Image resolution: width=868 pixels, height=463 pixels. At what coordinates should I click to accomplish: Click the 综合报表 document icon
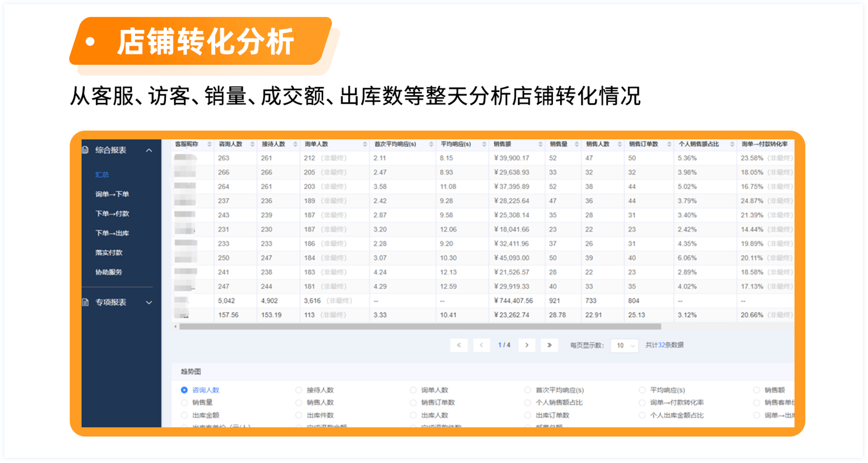85,150
